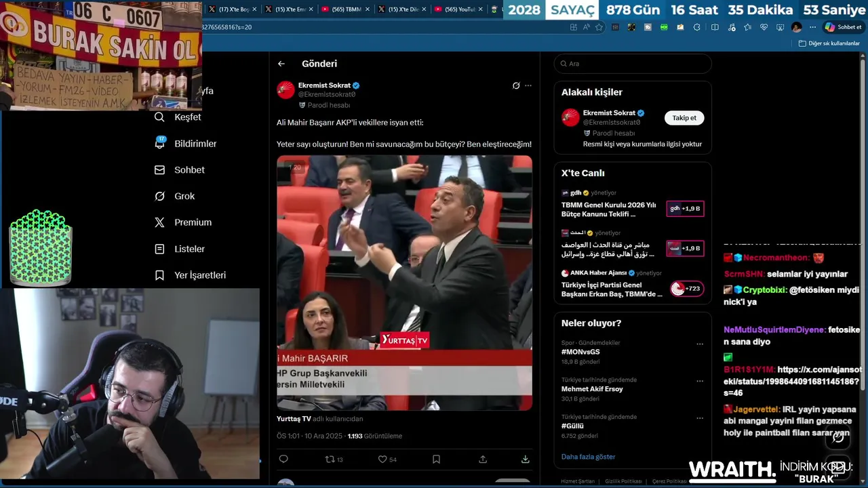Open Premium from the sidebar
Image resolution: width=868 pixels, height=488 pixels.
click(183, 222)
